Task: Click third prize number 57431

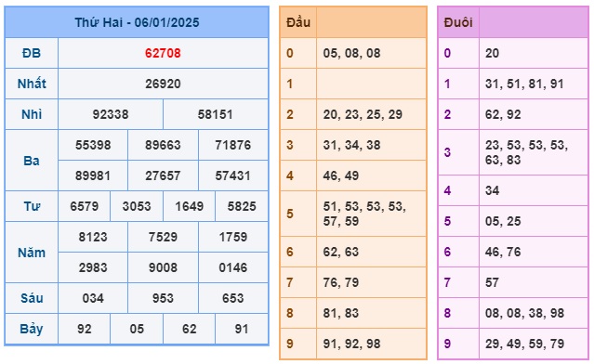Action: click(x=232, y=175)
